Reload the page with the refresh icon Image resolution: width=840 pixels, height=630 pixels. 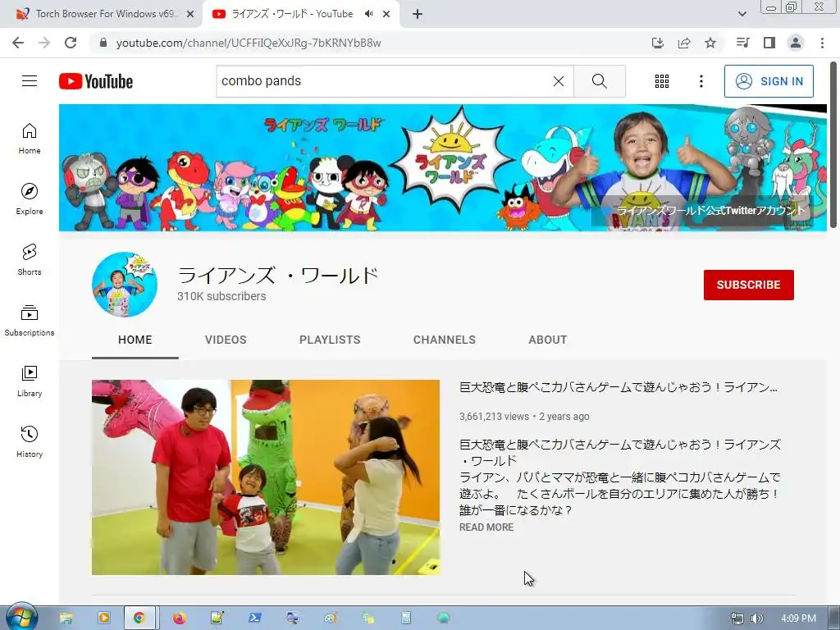(71, 43)
